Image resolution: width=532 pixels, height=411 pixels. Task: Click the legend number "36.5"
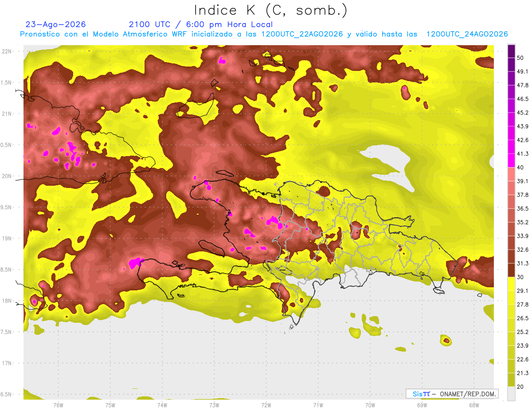522,208
